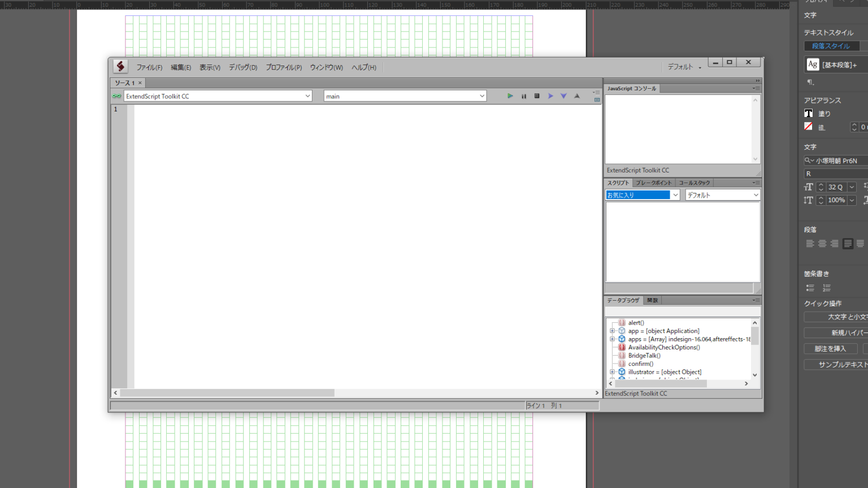Viewport: 868px width, 488px height.
Task: Select the fill (塗り) T icon
Action: pos(809,114)
